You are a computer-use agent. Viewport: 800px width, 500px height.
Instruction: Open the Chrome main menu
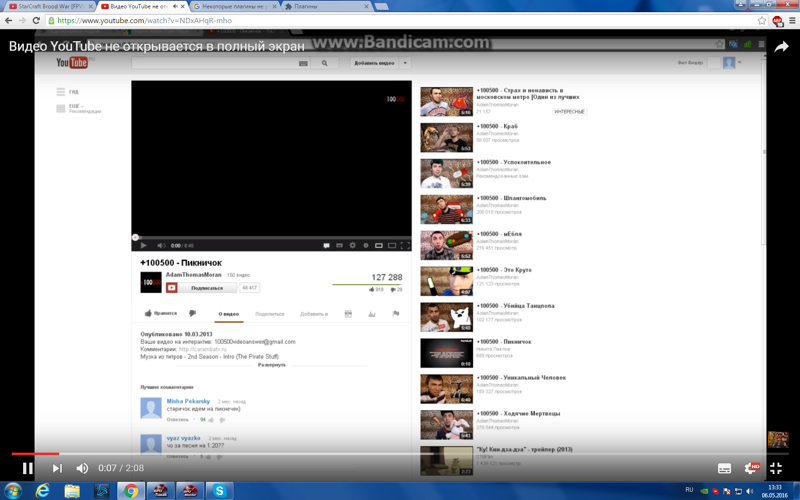792,20
